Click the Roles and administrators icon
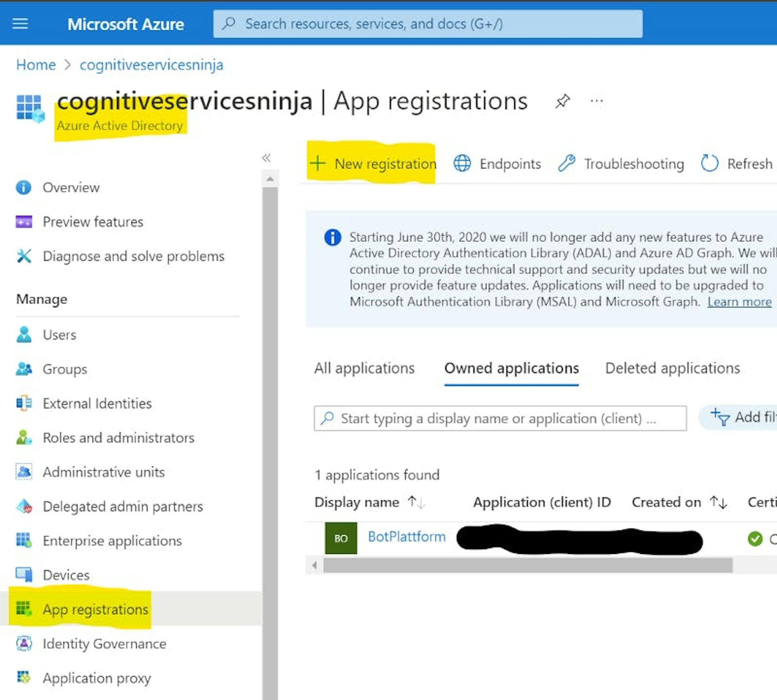This screenshot has width=777, height=700. (x=24, y=437)
